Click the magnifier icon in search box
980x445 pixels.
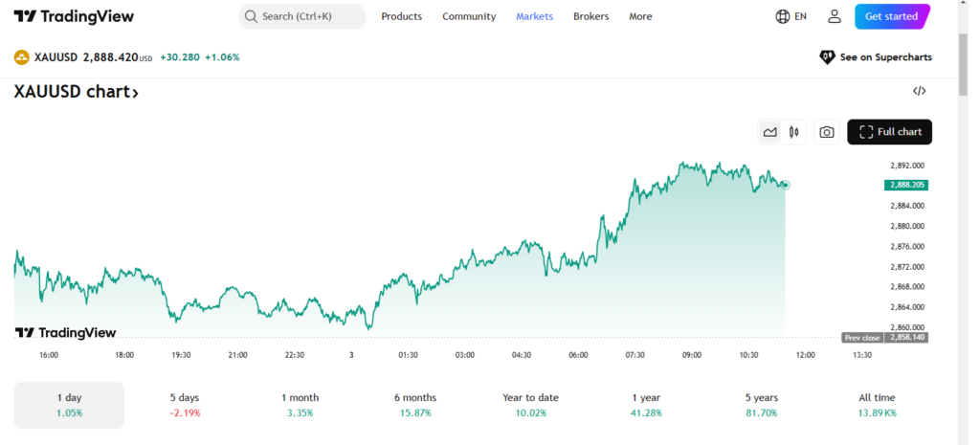251,16
